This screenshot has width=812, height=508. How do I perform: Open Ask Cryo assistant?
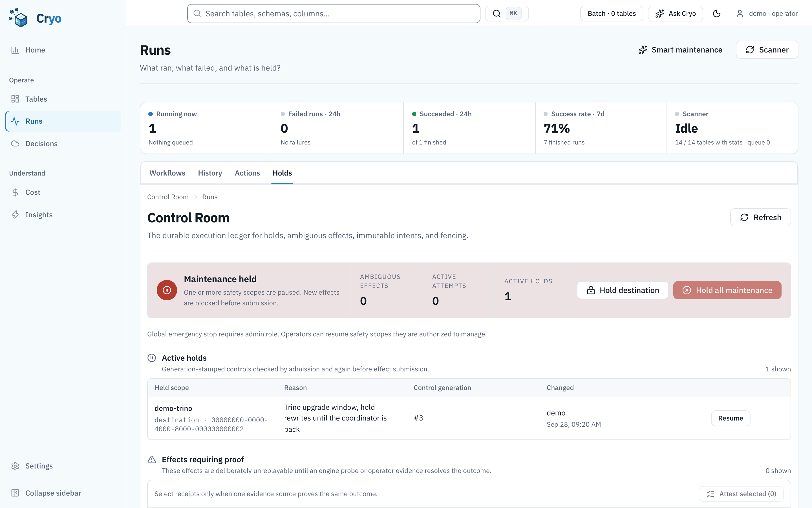[675, 14]
